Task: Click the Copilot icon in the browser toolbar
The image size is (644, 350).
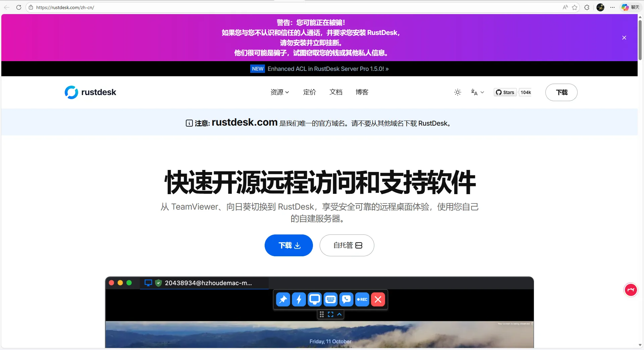Action: click(x=625, y=7)
